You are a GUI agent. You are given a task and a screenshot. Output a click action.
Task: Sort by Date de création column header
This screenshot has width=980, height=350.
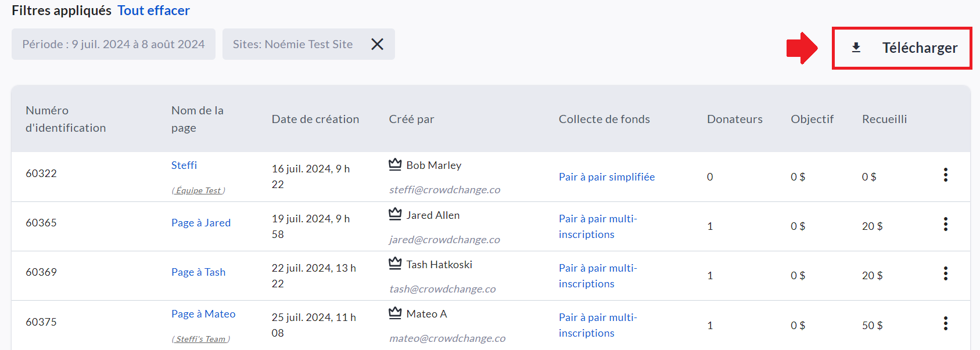[x=315, y=119]
